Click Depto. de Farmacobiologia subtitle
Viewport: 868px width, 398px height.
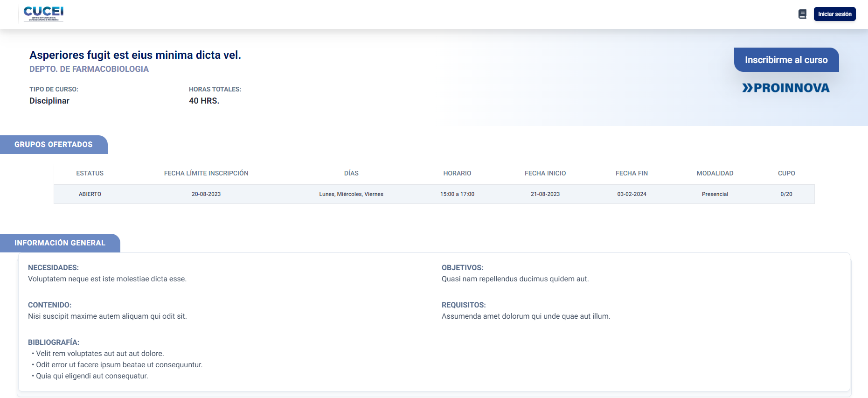[89, 69]
